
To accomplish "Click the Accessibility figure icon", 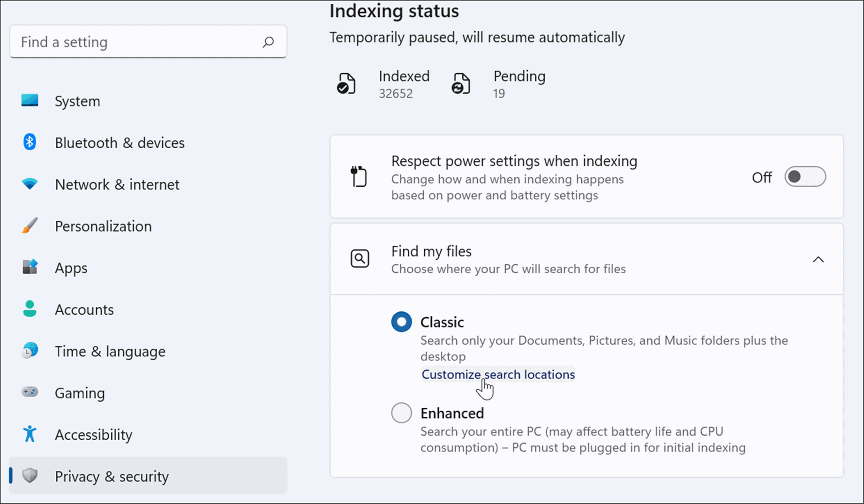I will (29, 434).
